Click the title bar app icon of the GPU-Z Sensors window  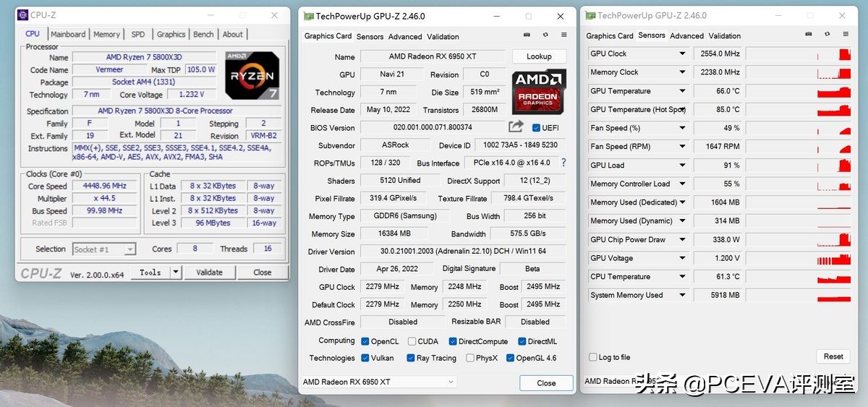(x=590, y=15)
